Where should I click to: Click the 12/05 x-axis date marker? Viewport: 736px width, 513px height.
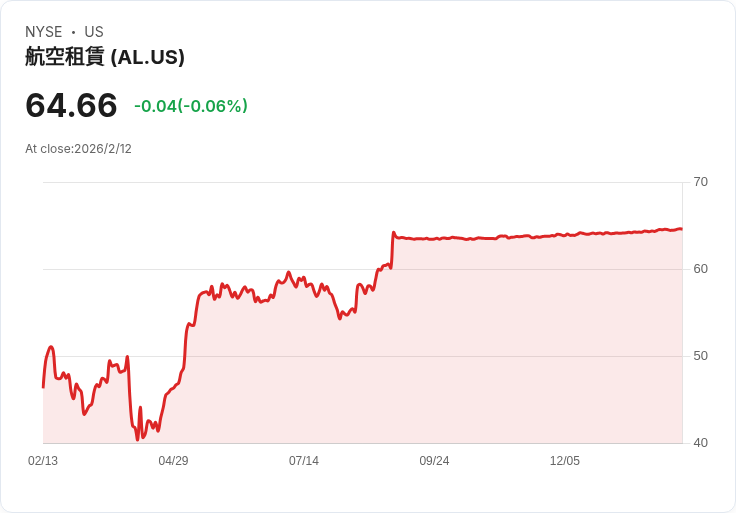[x=565, y=461]
